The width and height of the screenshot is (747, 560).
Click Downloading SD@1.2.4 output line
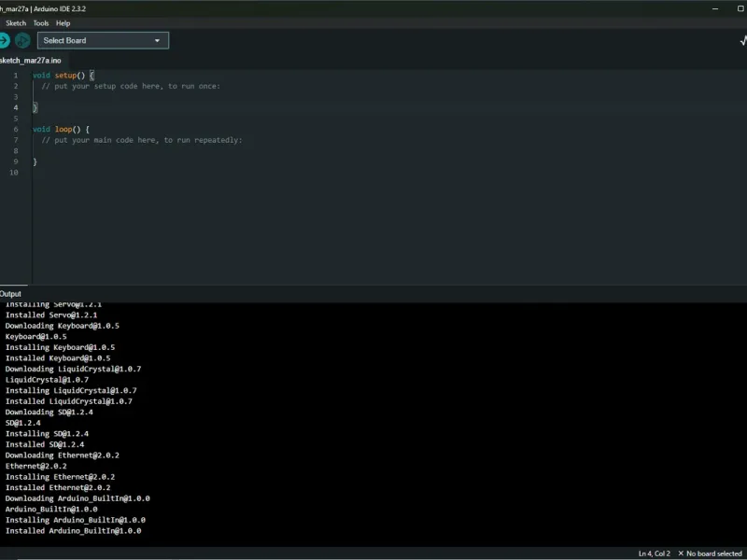click(49, 412)
